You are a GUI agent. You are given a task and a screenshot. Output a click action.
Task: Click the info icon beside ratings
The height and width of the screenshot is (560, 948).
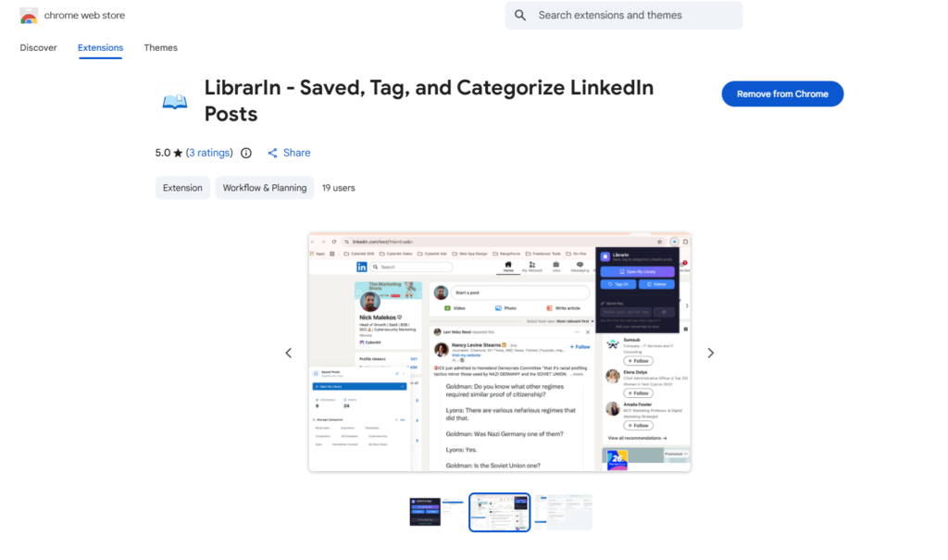[246, 153]
